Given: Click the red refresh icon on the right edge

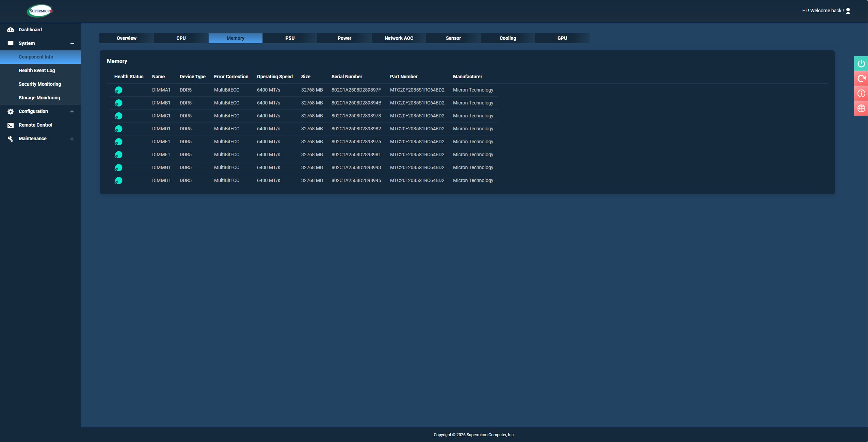Looking at the screenshot, I should (x=861, y=79).
